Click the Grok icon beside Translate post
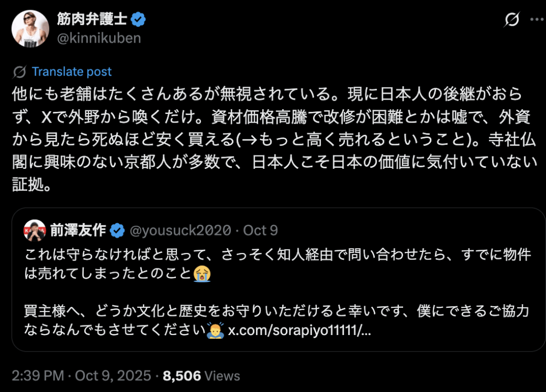 pos(20,72)
